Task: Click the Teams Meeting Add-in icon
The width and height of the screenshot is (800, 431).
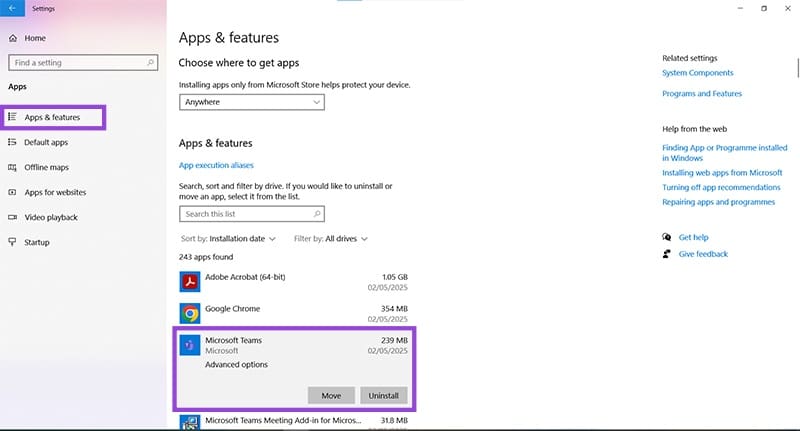Action: (190, 423)
